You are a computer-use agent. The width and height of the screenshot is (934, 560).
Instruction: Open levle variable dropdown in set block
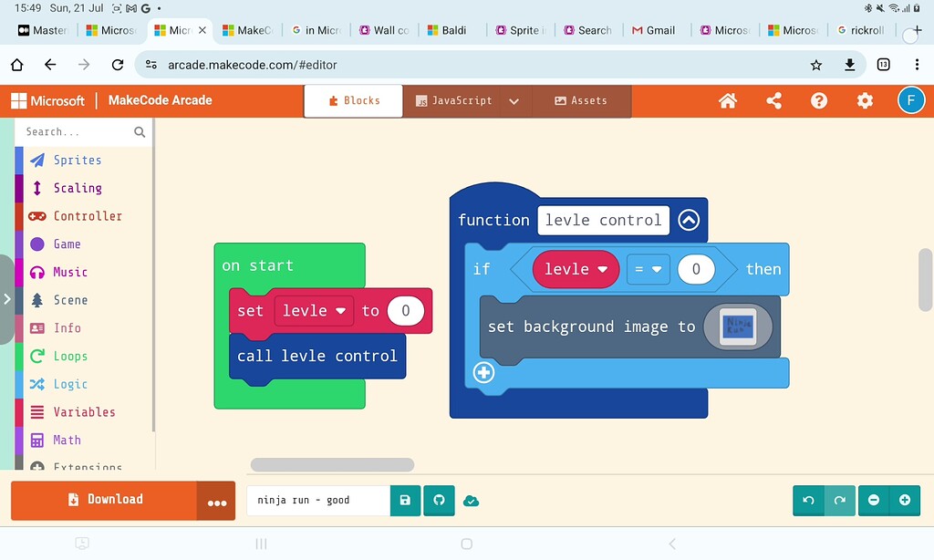pyautogui.click(x=314, y=310)
